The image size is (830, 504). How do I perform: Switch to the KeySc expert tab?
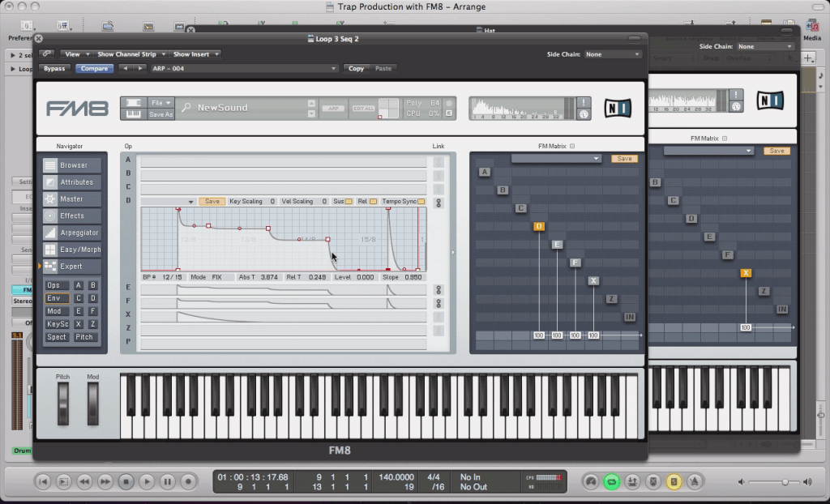pyautogui.click(x=58, y=324)
